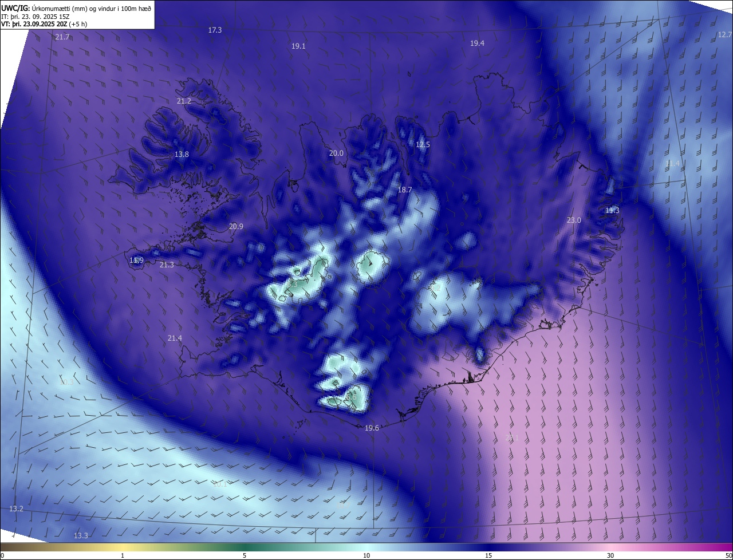
Task: Click the wind value 21.4
Action: (x=175, y=338)
